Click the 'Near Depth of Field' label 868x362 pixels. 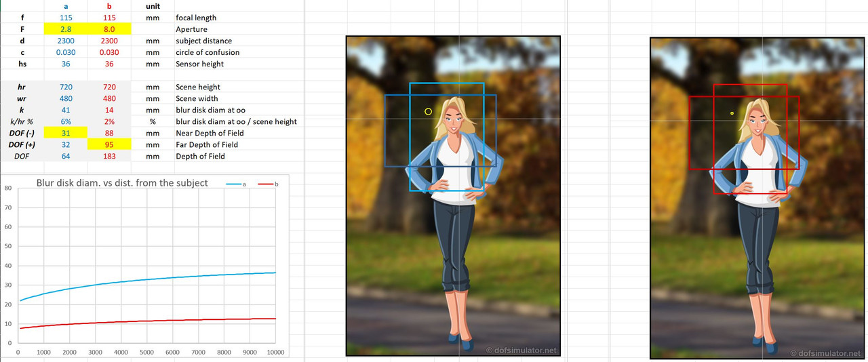(210, 134)
